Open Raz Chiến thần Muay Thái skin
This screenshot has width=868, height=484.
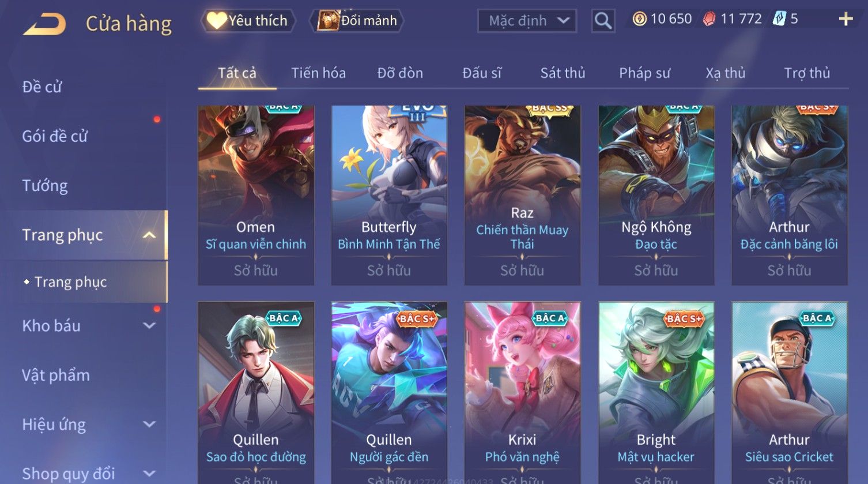coord(522,195)
